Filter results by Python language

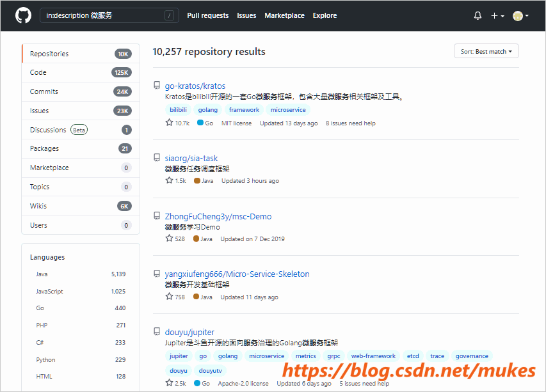click(81, 359)
